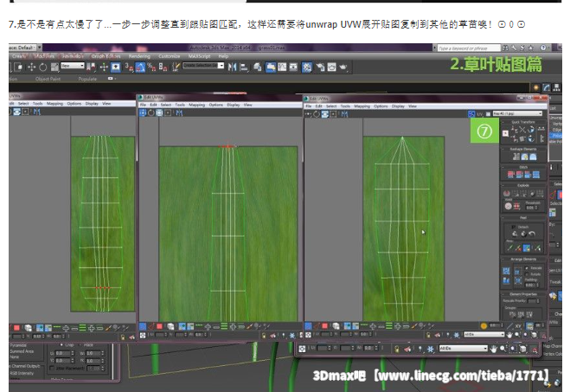Image resolution: width=583 pixels, height=392 pixels.
Task: Open the Rendering menu
Action: click(139, 56)
